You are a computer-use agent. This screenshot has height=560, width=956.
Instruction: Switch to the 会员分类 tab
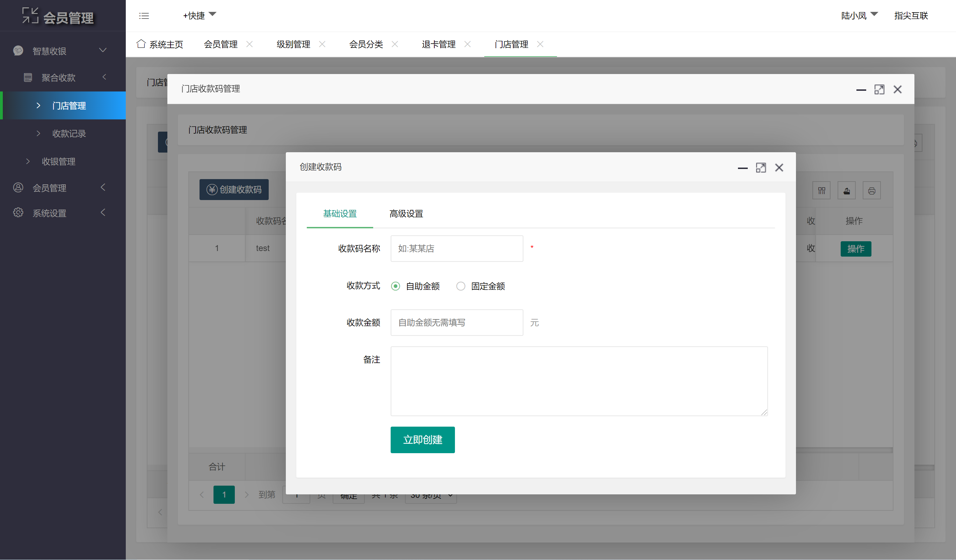[x=366, y=44]
